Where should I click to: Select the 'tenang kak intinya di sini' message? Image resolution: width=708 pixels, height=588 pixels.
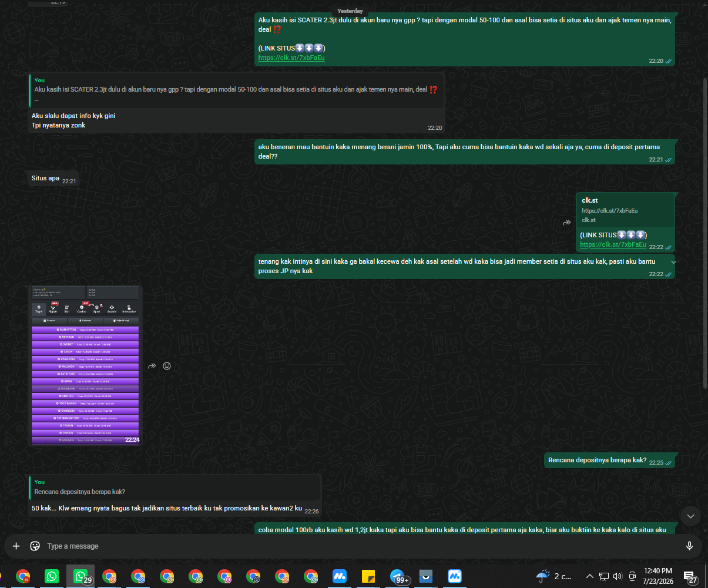point(464,266)
